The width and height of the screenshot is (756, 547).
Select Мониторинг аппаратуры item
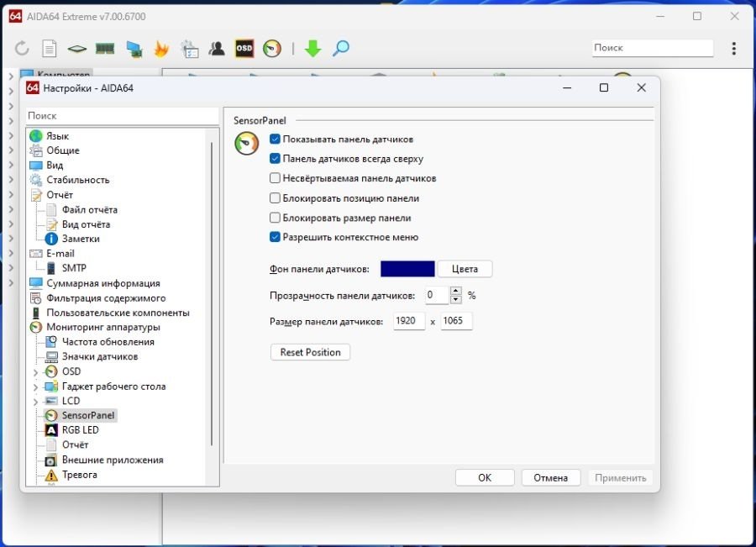pyautogui.click(x=102, y=328)
